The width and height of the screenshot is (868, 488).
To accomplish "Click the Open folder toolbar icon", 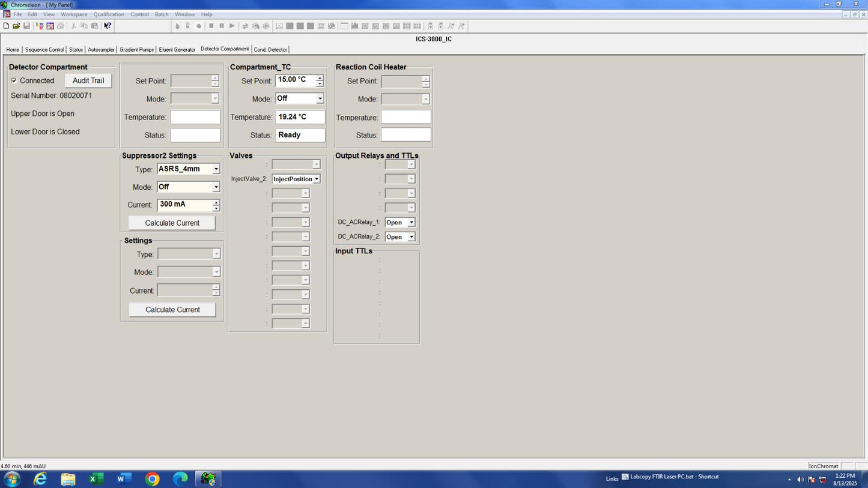I will point(16,26).
